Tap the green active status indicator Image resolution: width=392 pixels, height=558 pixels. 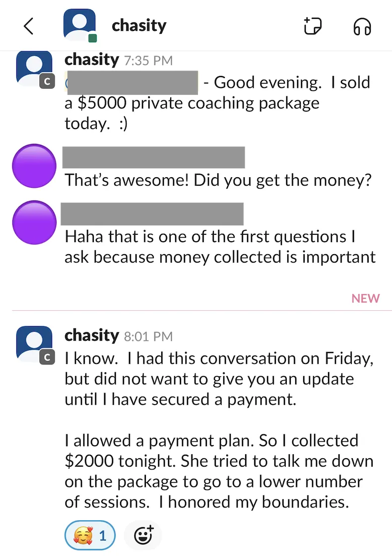click(x=92, y=38)
